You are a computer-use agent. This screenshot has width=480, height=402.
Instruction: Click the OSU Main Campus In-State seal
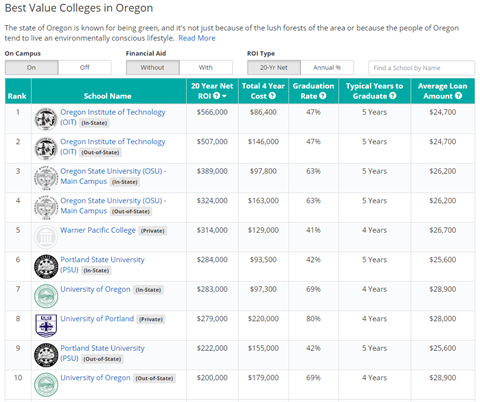pyautogui.click(x=46, y=178)
